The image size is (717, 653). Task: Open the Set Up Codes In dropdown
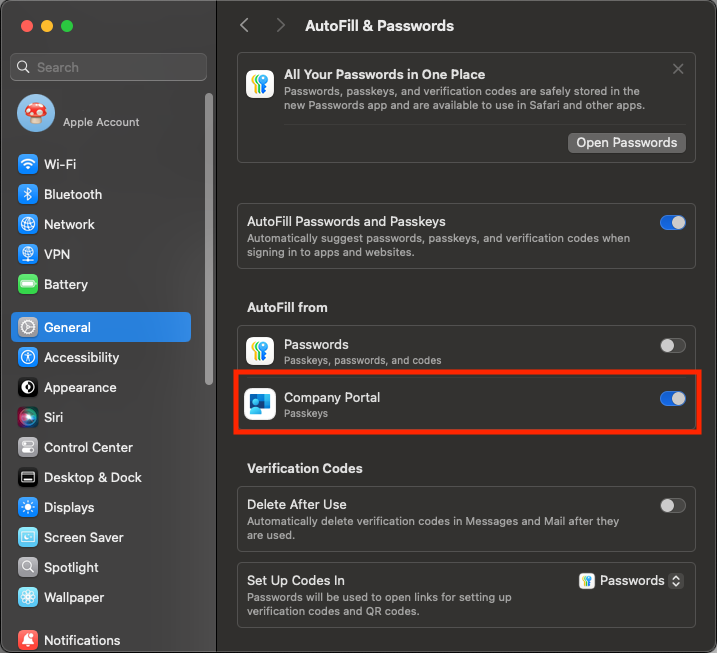coord(631,580)
